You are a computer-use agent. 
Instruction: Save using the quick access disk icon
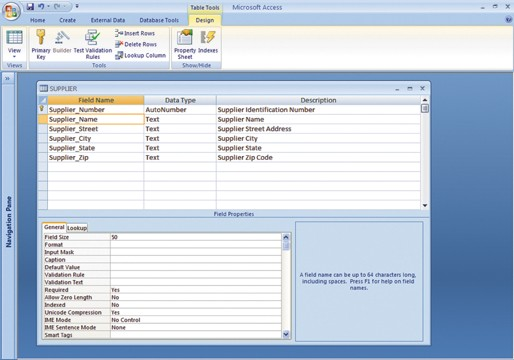(x=30, y=6)
